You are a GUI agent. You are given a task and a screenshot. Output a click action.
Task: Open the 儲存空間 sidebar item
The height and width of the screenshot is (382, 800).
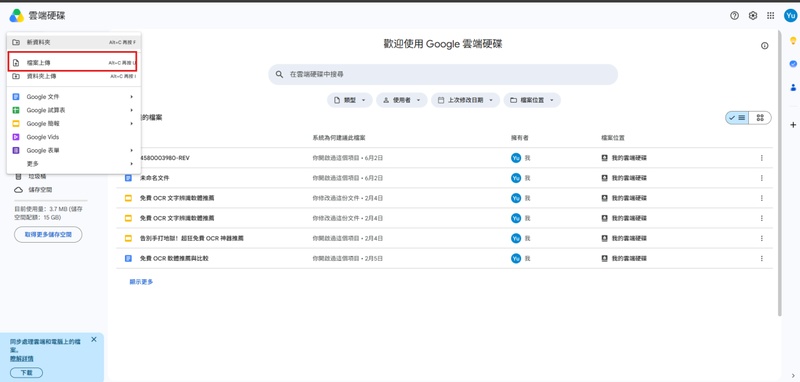pos(40,190)
